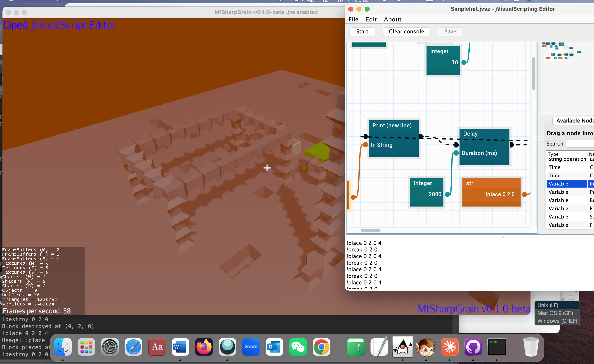
Task: Launch Firefox from the dock
Action: (204, 347)
